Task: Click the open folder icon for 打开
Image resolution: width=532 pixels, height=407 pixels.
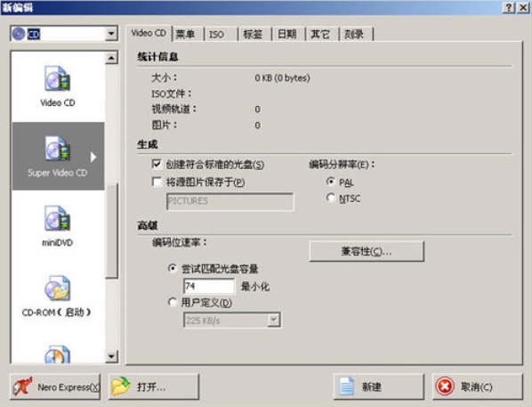Action: click(x=121, y=387)
